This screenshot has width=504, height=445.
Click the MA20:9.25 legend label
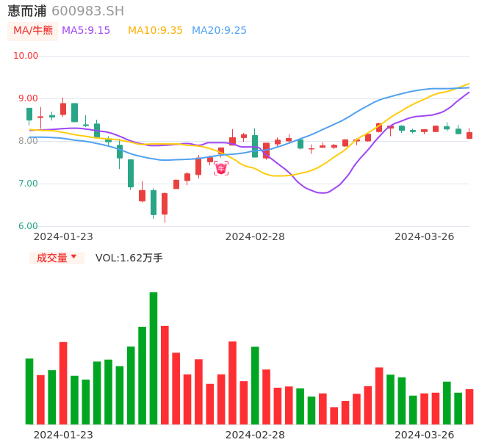click(219, 31)
